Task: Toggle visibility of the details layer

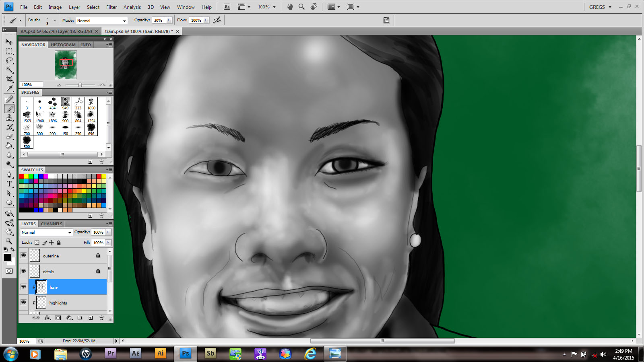Action: point(23,271)
